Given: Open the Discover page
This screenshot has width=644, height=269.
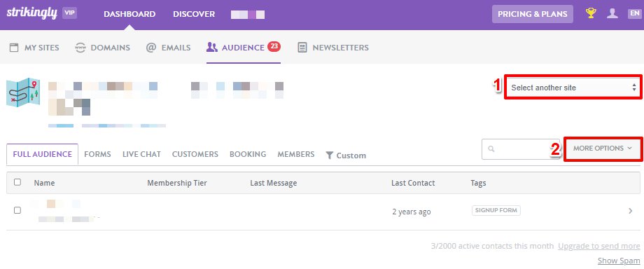Looking at the screenshot, I should click(194, 14).
